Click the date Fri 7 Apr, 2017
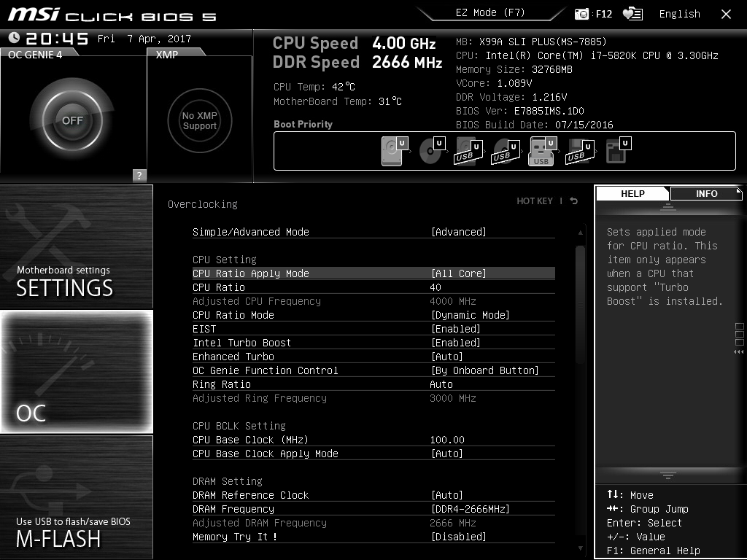The width and height of the screenshot is (747, 560). tap(144, 39)
